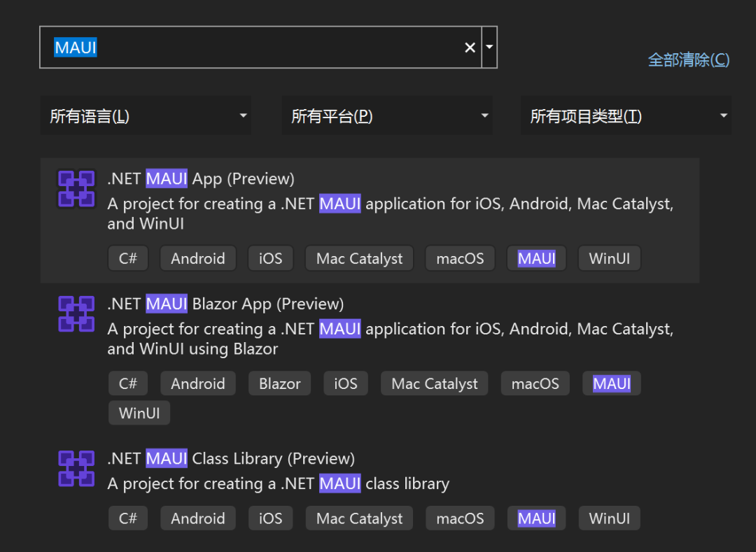Open the 所有项目类型(T) dropdown
Image resolution: width=756 pixels, height=552 pixels.
pyautogui.click(x=626, y=115)
